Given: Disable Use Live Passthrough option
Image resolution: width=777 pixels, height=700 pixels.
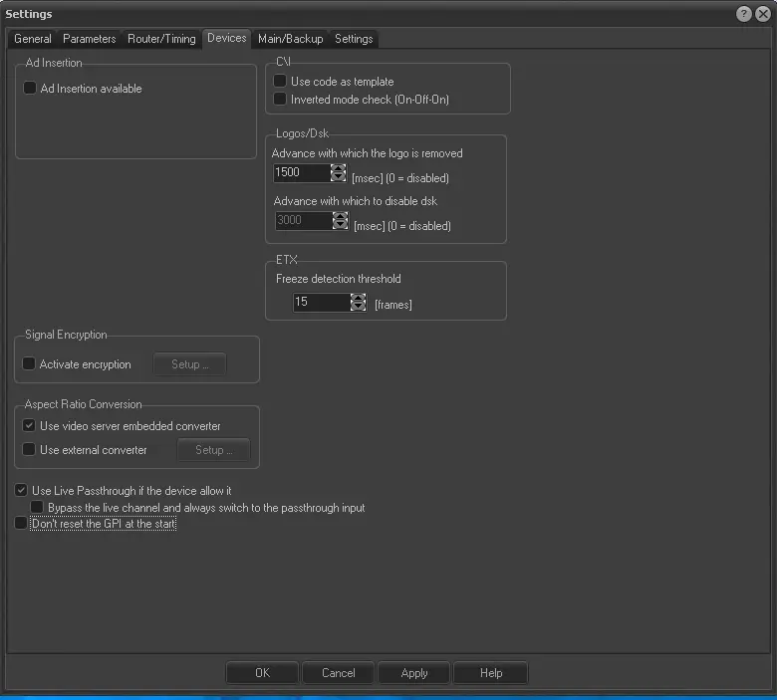Looking at the screenshot, I should click(x=21, y=491).
